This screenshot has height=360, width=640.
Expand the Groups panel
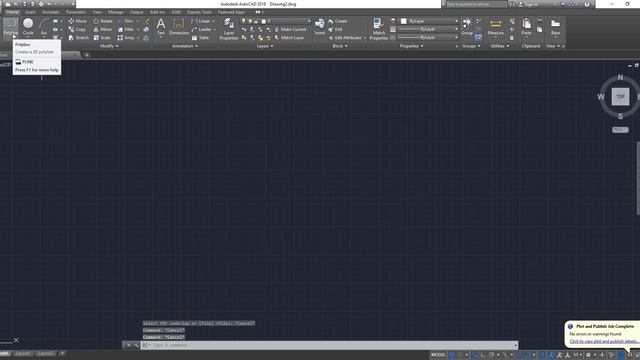click(x=471, y=46)
